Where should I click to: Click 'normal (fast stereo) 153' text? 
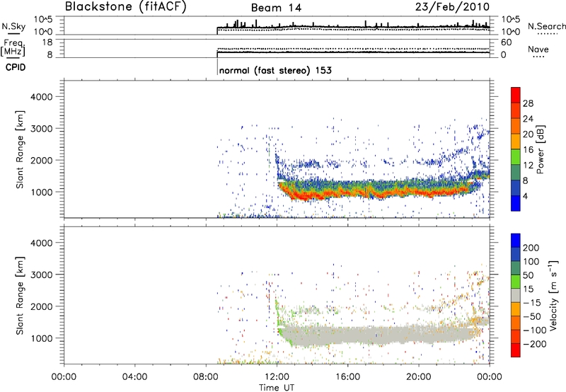[x=275, y=70]
